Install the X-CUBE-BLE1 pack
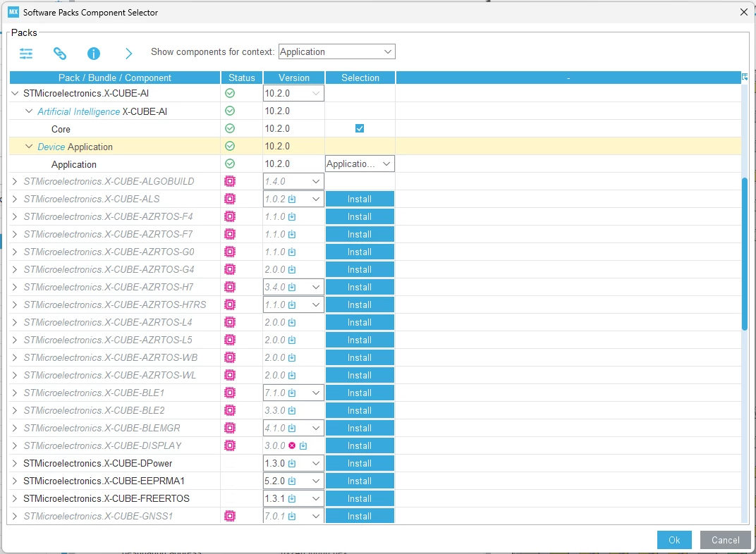The width and height of the screenshot is (756, 554). [x=360, y=393]
